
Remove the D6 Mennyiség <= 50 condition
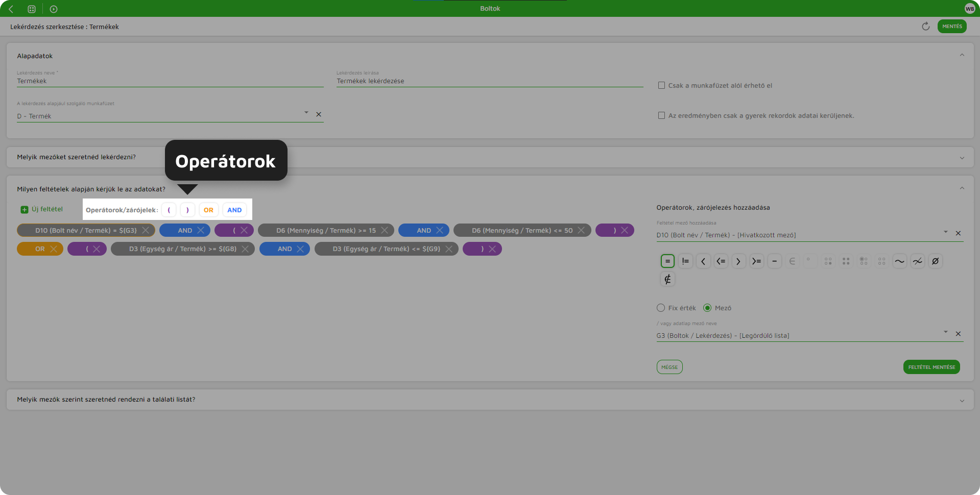[581, 230]
